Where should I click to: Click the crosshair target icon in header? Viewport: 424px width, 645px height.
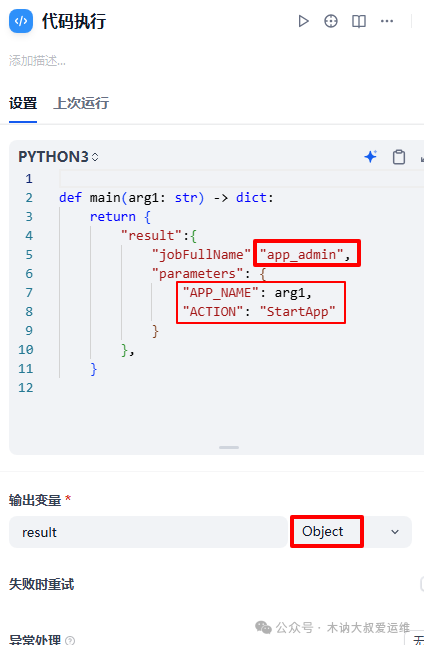[x=331, y=21]
